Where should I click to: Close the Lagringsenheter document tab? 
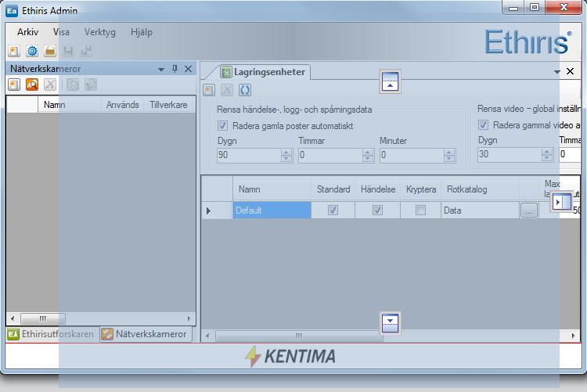tap(570, 71)
